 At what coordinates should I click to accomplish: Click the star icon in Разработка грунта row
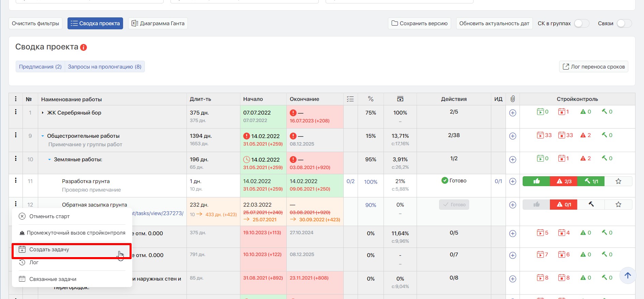(x=618, y=181)
